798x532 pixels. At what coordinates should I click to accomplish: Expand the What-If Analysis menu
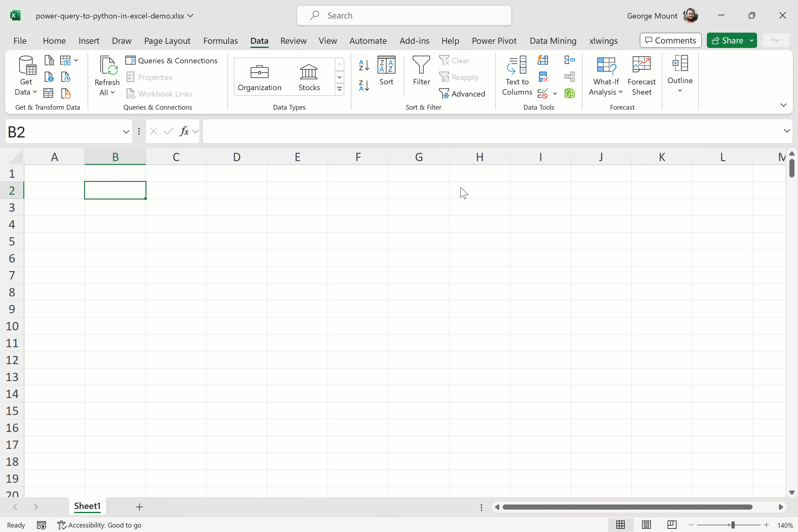pos(606,76)
